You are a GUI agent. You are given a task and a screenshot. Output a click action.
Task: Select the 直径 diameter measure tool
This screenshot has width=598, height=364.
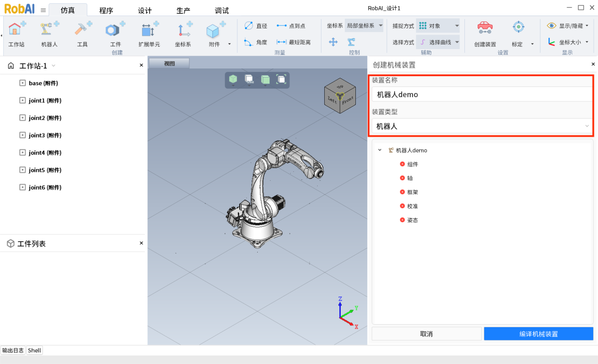tap(255, 26)
